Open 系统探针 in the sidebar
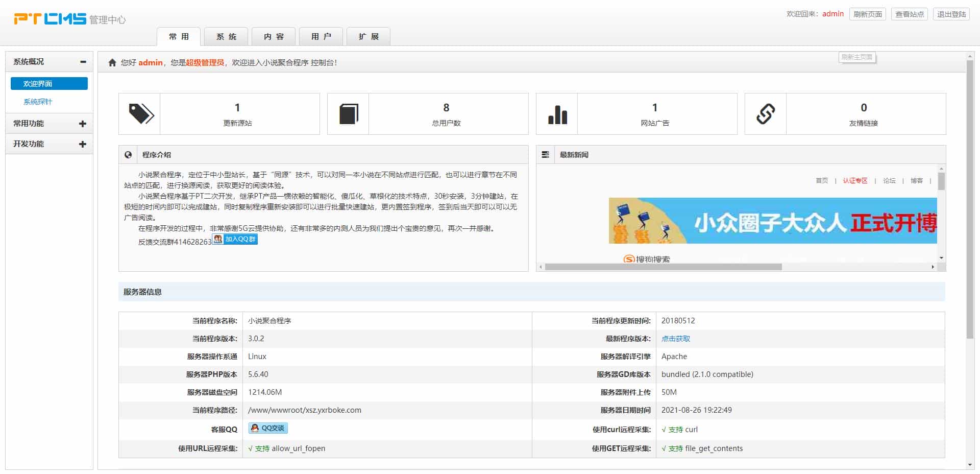 point(38,102)
